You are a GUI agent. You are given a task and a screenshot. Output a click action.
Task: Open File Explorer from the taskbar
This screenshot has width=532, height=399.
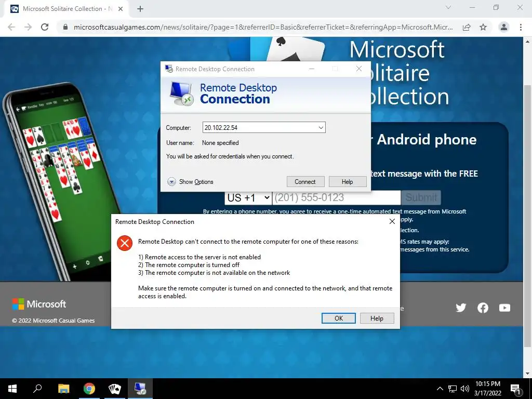[x=64, y=389]
